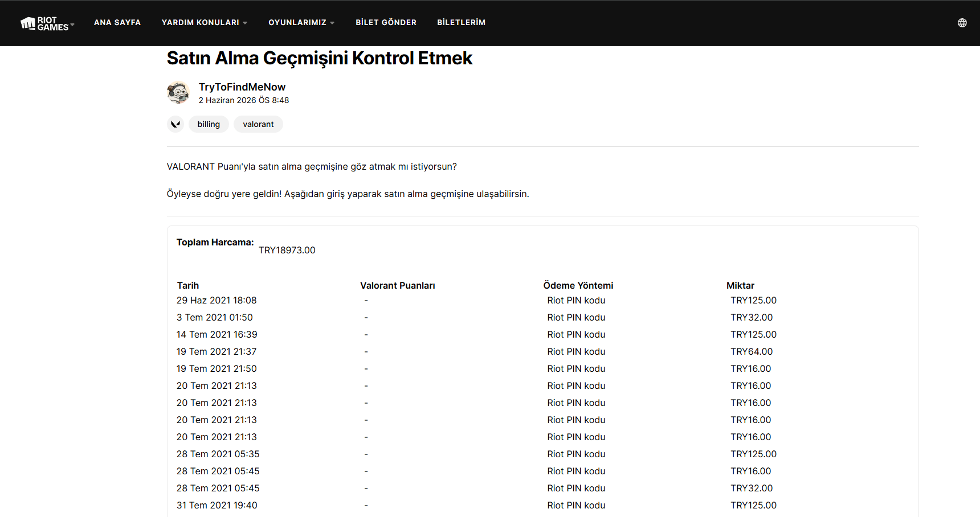Click Riot PIN kodu in 14 Tem row
The width and height of the screenshot is (980, 517).
[577, 335]
